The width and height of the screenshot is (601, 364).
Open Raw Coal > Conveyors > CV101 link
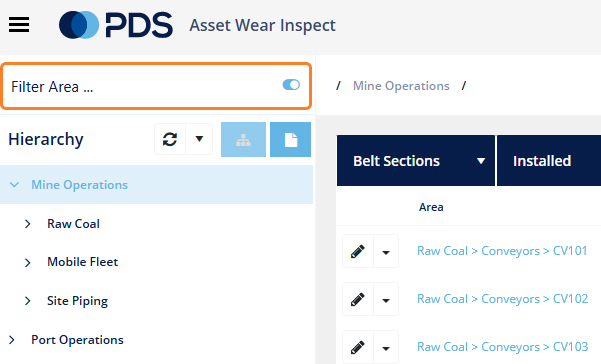tap(502, 251)
